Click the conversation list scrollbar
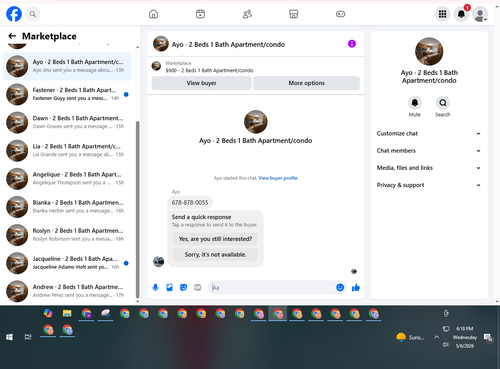500x369 pixels. 138,209
